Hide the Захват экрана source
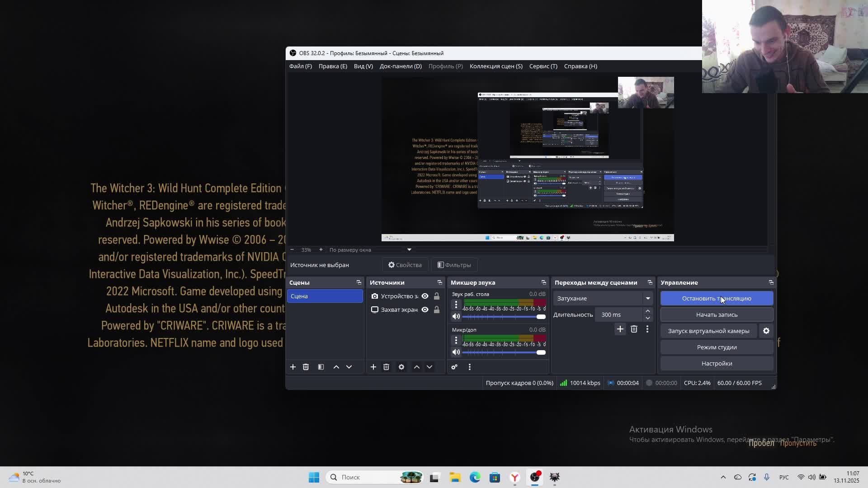The image size is (868, 488). 425,310
